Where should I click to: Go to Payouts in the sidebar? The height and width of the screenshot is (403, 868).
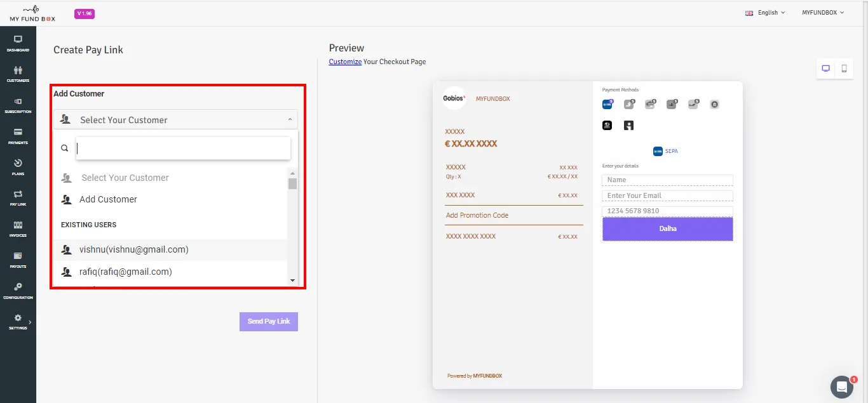click(18, 260)
